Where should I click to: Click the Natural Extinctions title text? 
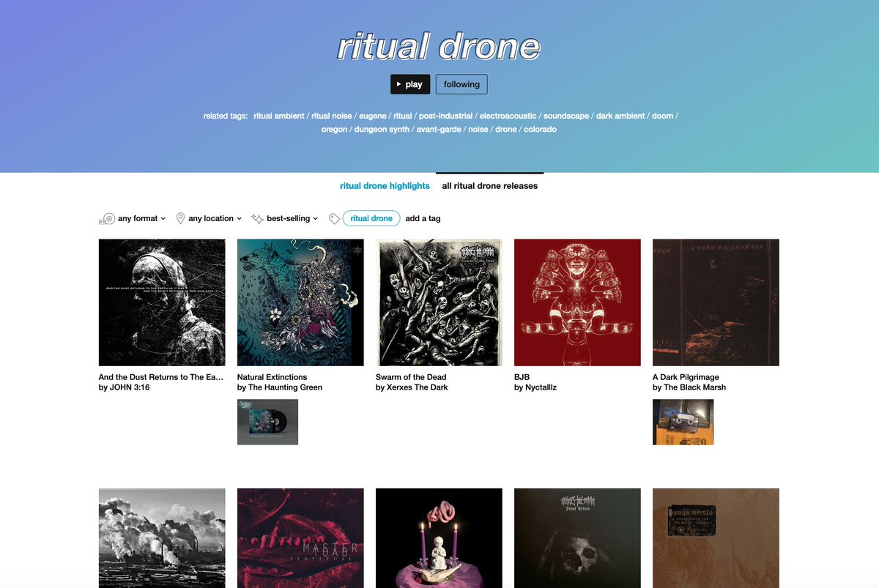click(272, 377)
